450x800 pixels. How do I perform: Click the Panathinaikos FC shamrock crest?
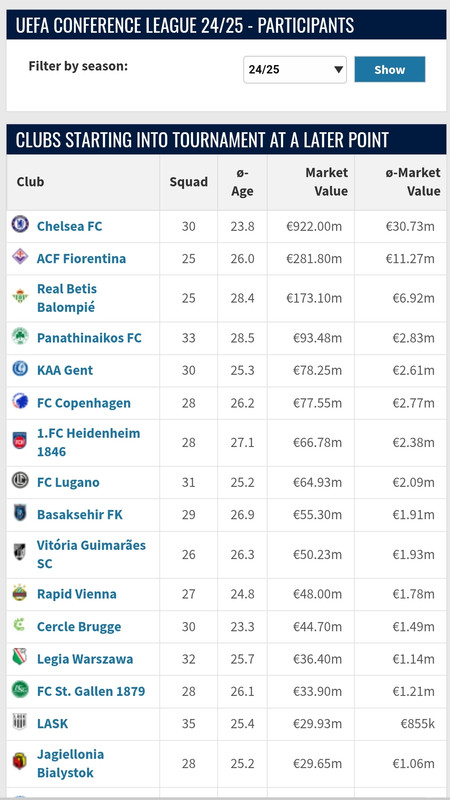coord(20,336)
